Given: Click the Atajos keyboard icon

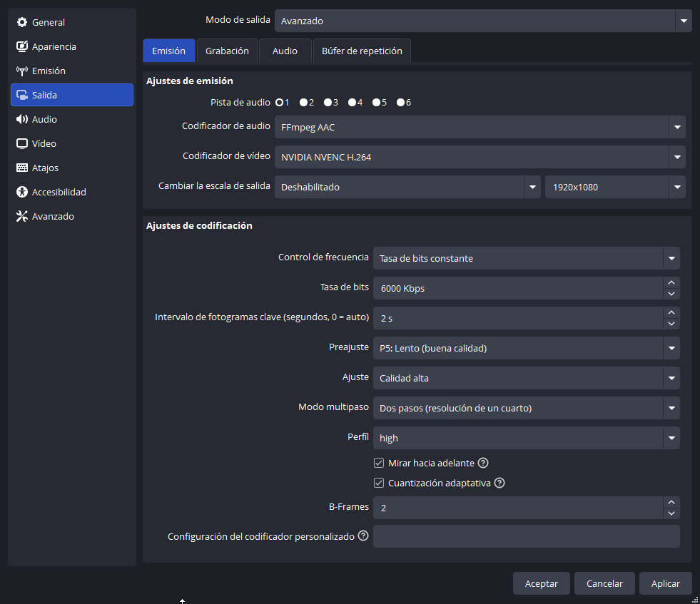Looking at the screenshot, I should pos(22,168).
